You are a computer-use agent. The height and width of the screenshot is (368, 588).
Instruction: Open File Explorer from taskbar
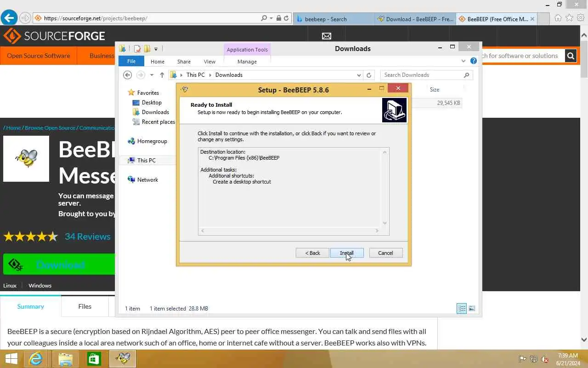pyautogui.click(x=65, y=359)
